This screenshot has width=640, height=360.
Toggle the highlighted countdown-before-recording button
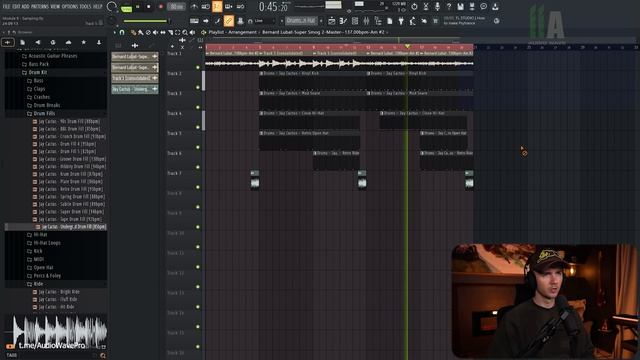217,7
